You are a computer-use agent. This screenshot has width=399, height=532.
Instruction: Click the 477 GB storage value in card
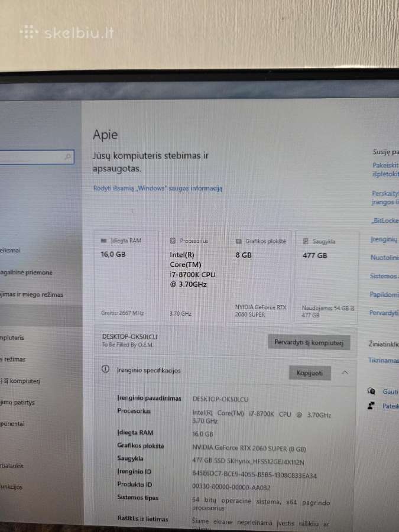pyautogui.click(x=315, y=255)
